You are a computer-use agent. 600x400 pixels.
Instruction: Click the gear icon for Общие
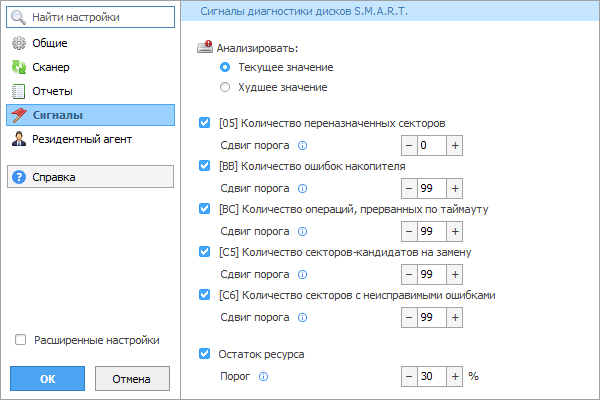click(x=19, y=43)
